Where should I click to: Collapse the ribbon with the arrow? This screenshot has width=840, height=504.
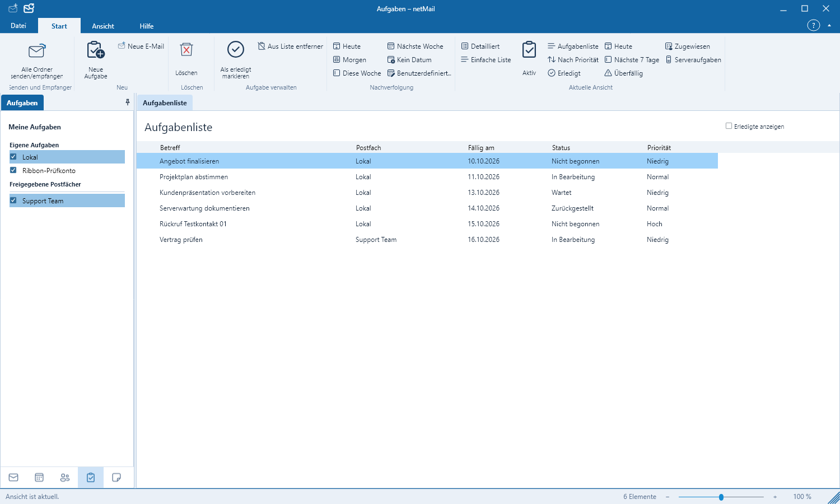pyautogui.click(x=829, y=25)
